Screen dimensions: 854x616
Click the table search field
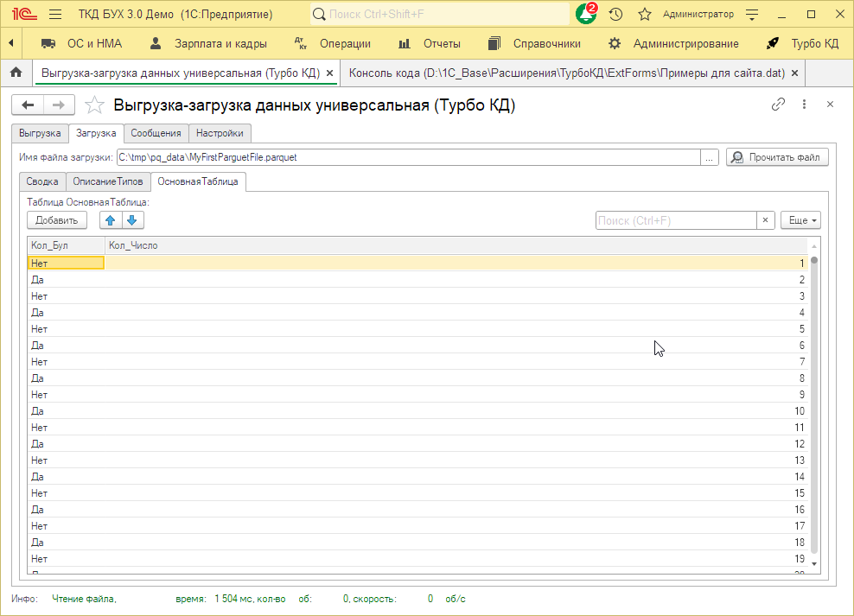[x=676, y=220]
